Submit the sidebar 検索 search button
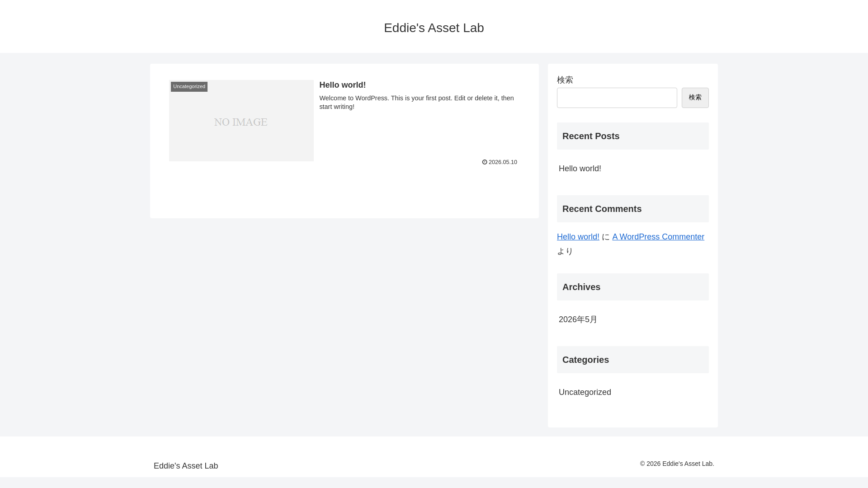Image resolution: width=868 pixels, height=488 pixels. point(695,98)
